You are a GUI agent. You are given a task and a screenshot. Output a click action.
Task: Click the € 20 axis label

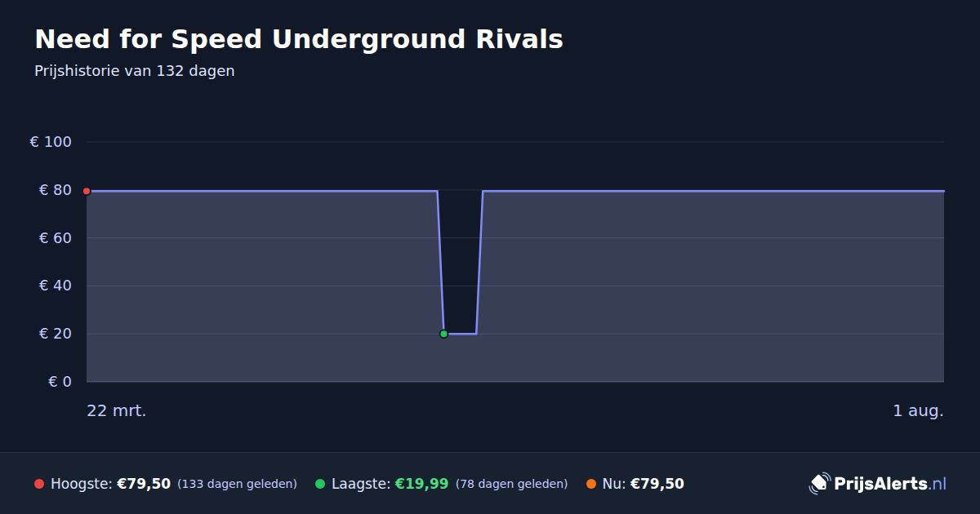click(55, 334)
